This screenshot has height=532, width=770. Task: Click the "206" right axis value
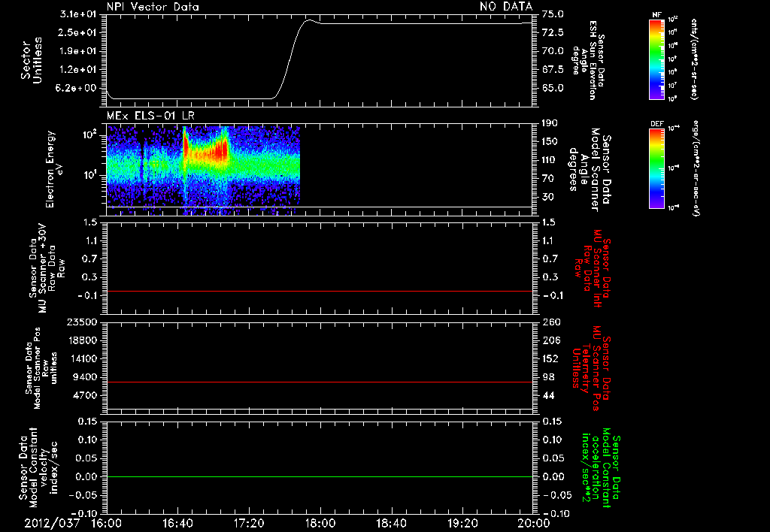[x=550, y=340]
